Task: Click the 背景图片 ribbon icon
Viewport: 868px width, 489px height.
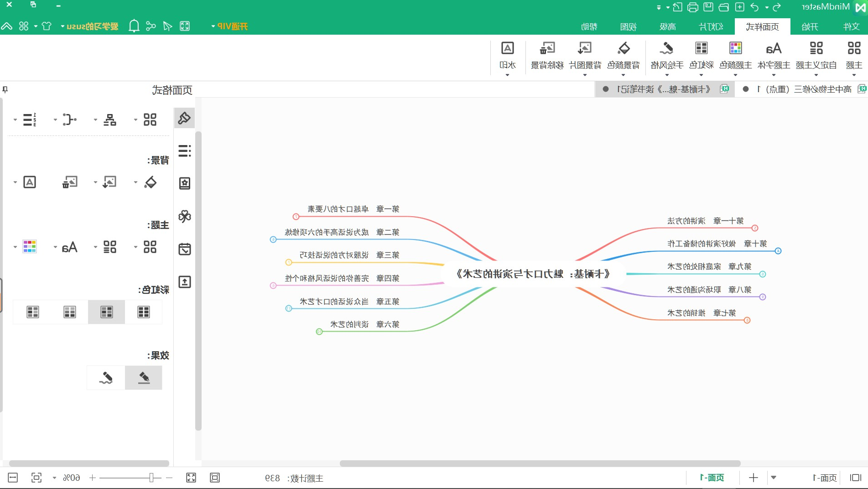Action: (x=585, y=55)
